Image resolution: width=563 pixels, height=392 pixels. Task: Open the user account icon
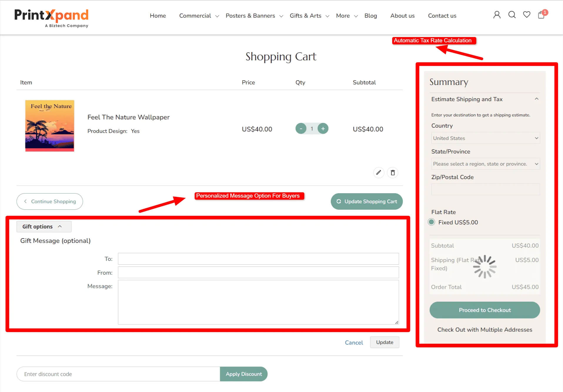pos(497,15)
